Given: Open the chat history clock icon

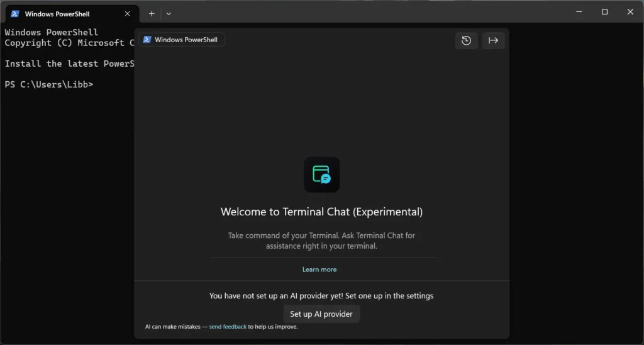Looking at the screenshot, I should [x=466, y=40].
